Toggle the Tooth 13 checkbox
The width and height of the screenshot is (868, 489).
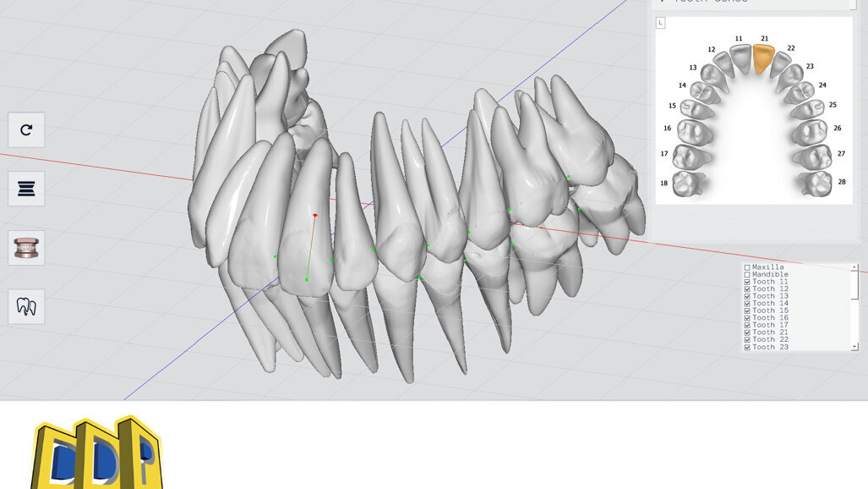point(747,296)
